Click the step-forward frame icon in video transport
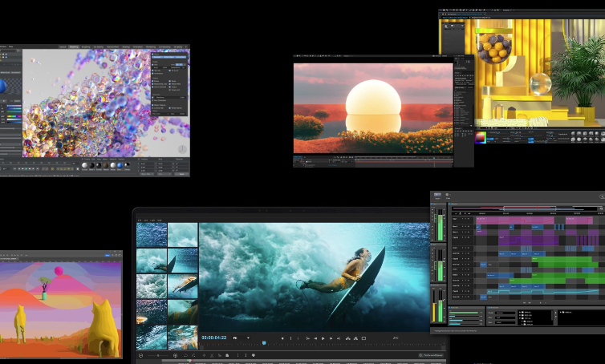The image size is (605, 364). (x=329, y=338)
